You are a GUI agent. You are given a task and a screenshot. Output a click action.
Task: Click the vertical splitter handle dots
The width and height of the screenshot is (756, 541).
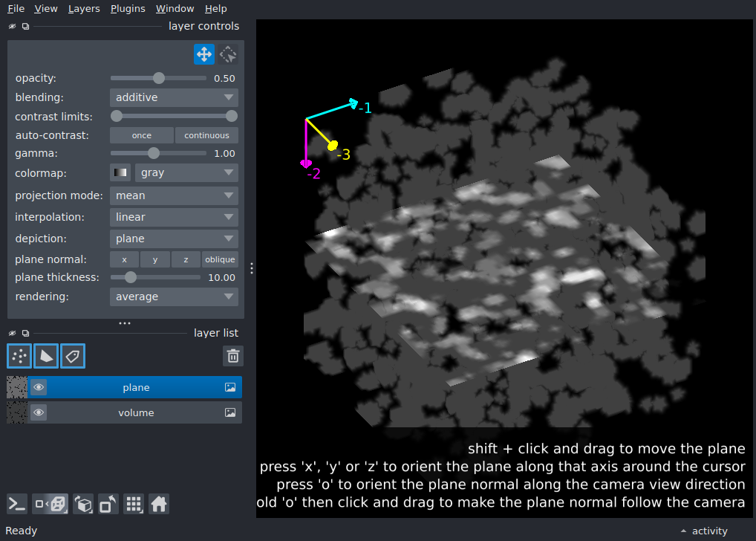click(251, 268)
